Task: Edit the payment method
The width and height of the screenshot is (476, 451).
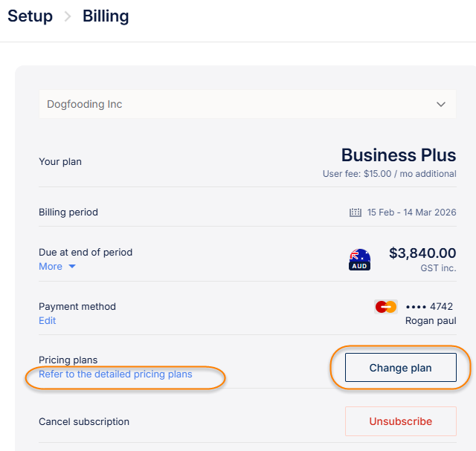Action: point(47,320)
